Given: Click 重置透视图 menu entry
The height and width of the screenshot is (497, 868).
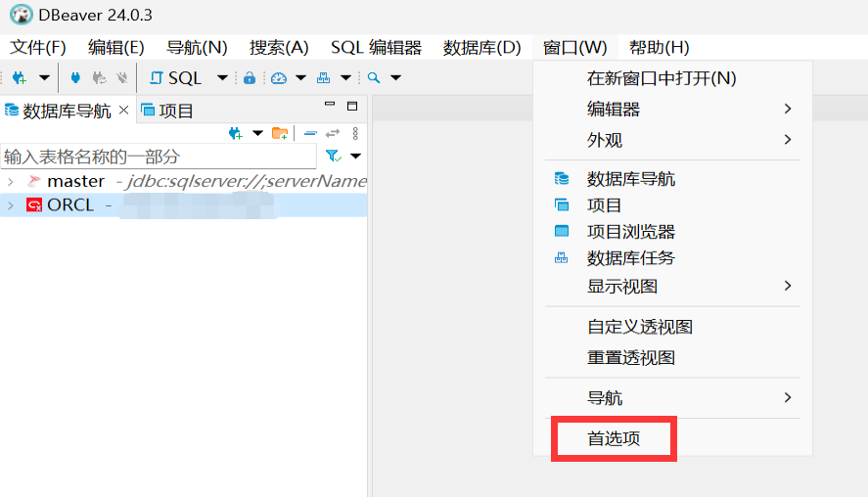Looking at the screenshot, I should [631, 357].
